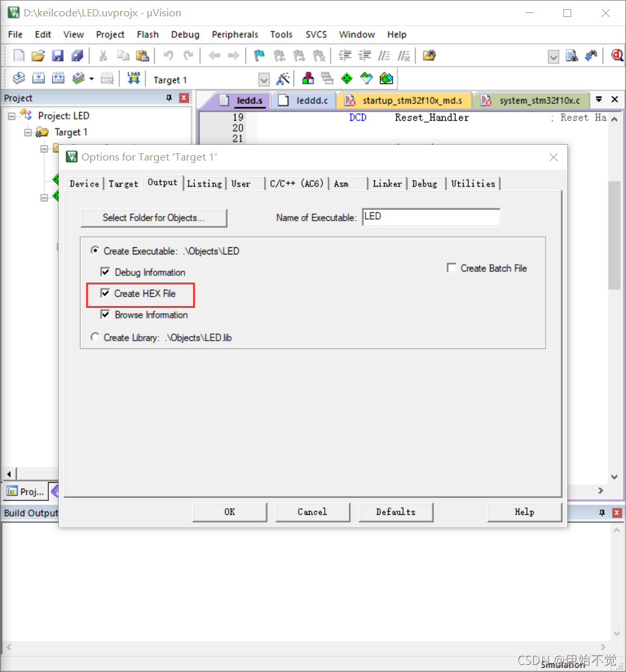The width and height of the screenshot is (626, 672).
Task: Open Options for Target wand icon
Action: [283, 78]
